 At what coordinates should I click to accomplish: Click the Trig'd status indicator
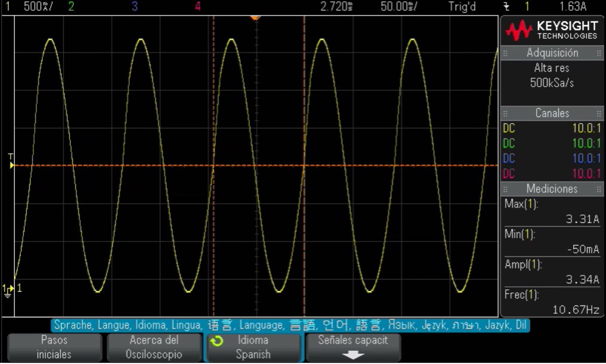tap(462, 6)
